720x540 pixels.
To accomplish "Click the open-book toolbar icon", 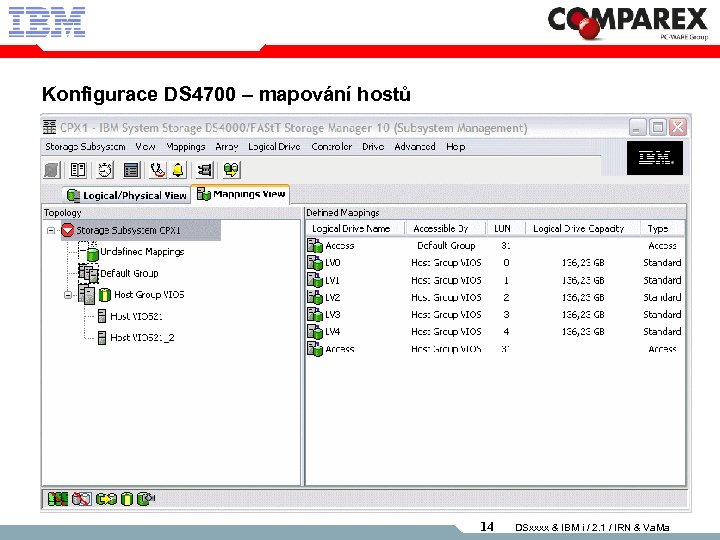I will (x=78, y=170).
